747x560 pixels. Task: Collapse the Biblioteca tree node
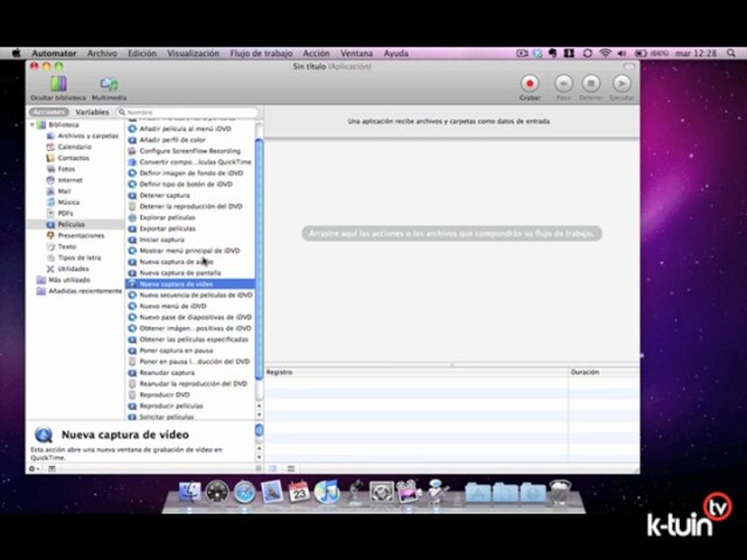coord(33,124)
